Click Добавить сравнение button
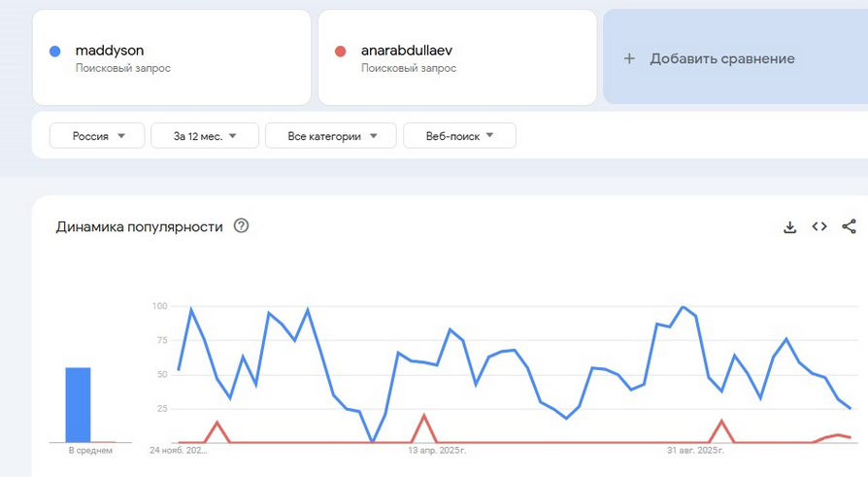Image resolution: width=868 pixels, height=477 pixels. [721, 58]
